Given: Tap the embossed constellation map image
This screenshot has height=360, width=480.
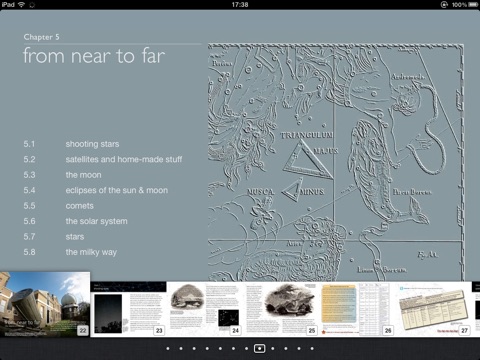Looking at the screenshot, I should point(336,162).
